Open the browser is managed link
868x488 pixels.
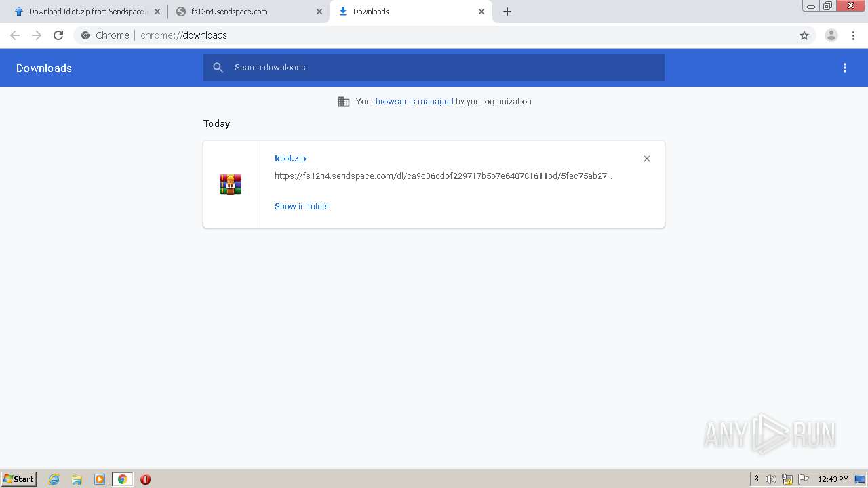pyautogui.click(x=414, y=102)
